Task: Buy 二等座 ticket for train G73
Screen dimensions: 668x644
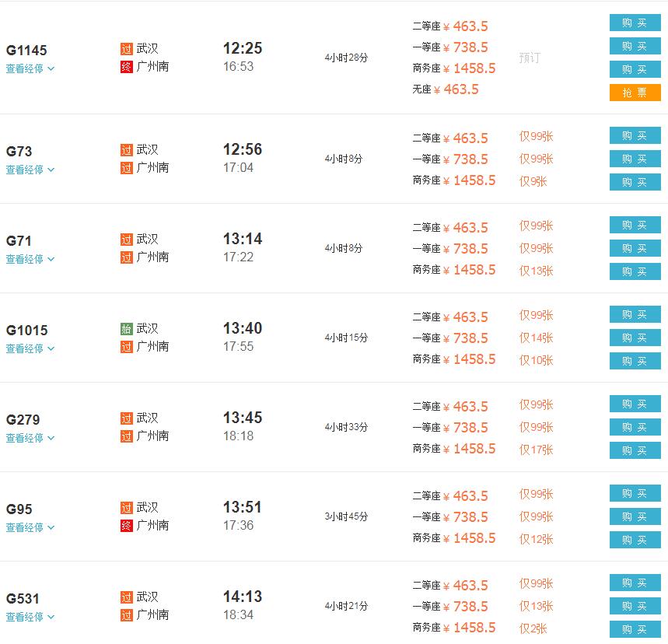Action: 635,135
